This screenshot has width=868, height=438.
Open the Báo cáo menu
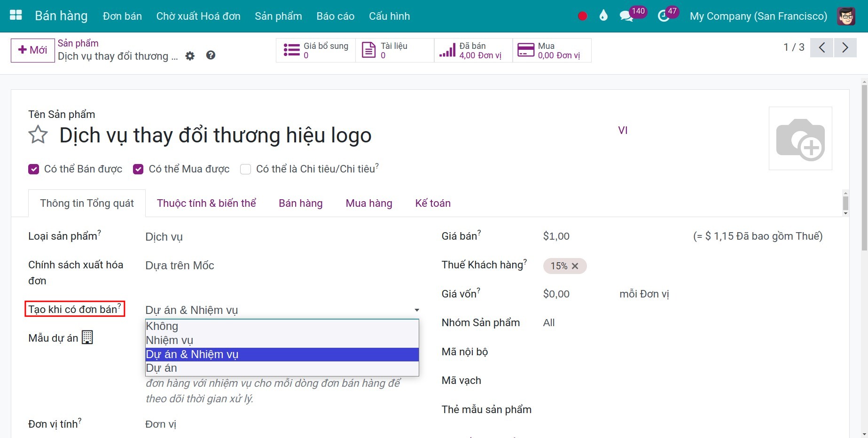[x=335, y=16]
